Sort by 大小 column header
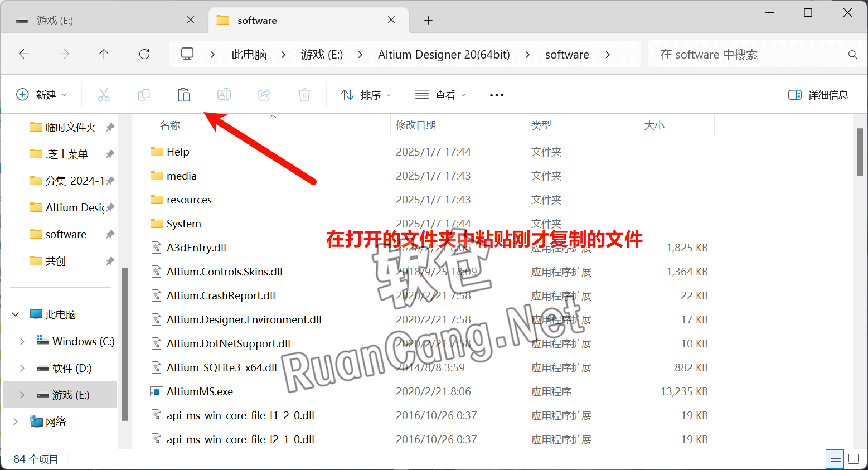Image resolution: width=868 pixels, height=470 pixels. pos(654,125)
